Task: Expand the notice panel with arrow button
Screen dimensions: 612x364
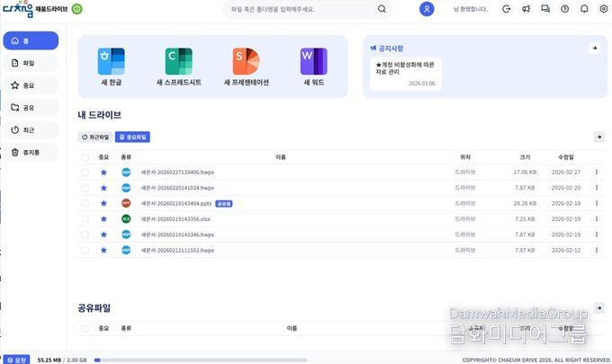Action: [594, 48]
